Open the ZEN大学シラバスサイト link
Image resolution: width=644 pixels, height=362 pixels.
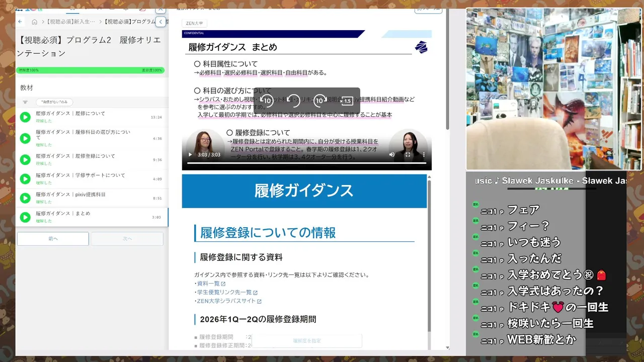point(229,301)
